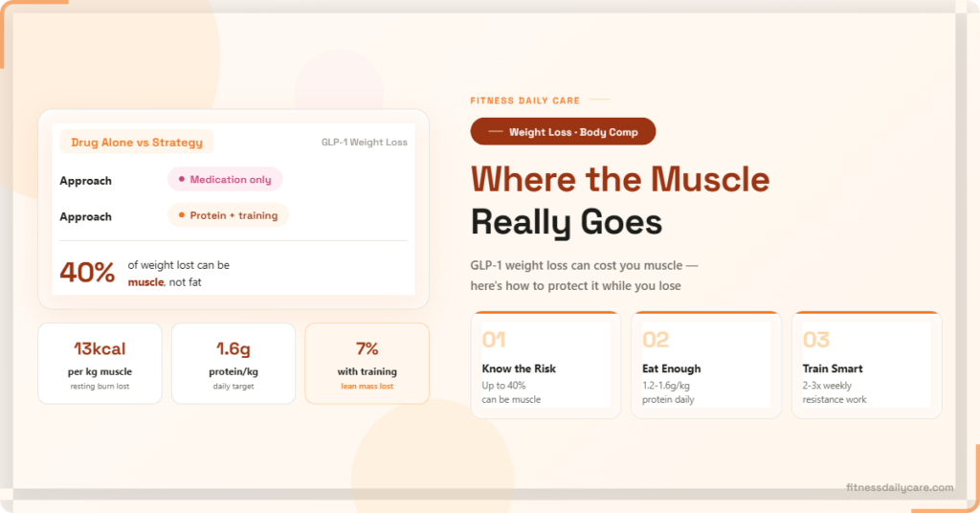Screen dimensions: 980x513
Task: Click the Really Goes headline text
Action: [567, 222]
